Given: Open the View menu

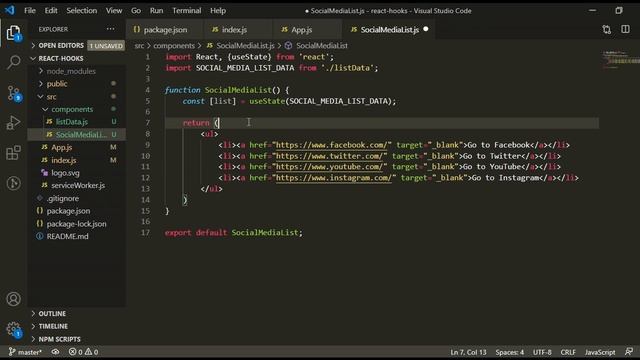Looking at the screenshot, I should pos(114,11).
